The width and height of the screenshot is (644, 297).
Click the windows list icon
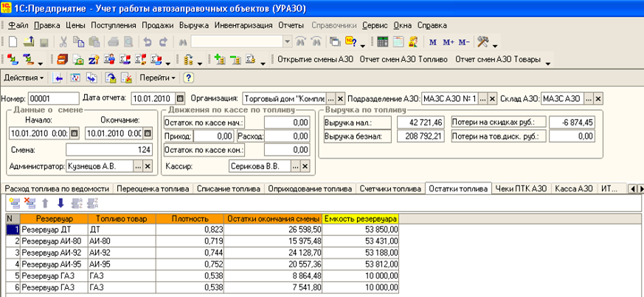[x=335, y=41]
